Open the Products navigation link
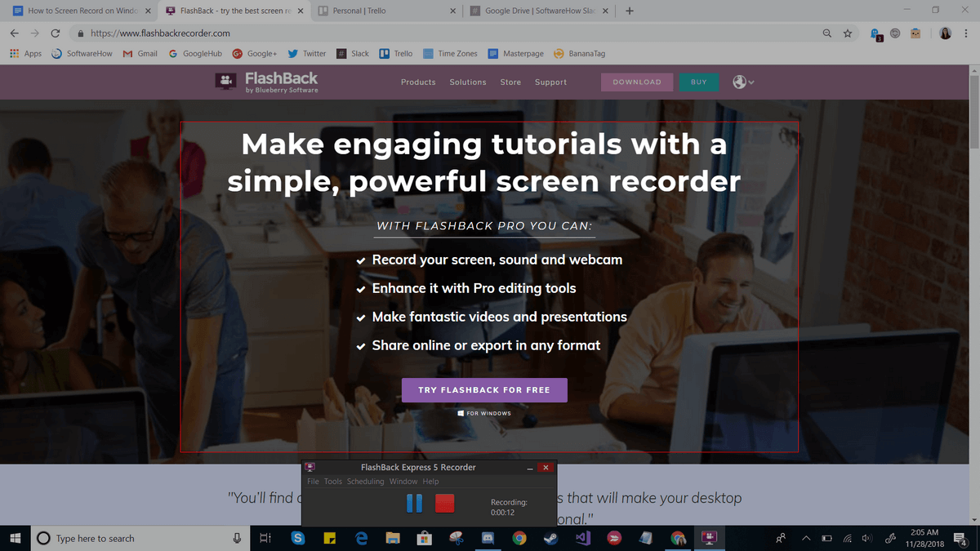Viewport: 980px width, 551px height. [x=418, y=82]
